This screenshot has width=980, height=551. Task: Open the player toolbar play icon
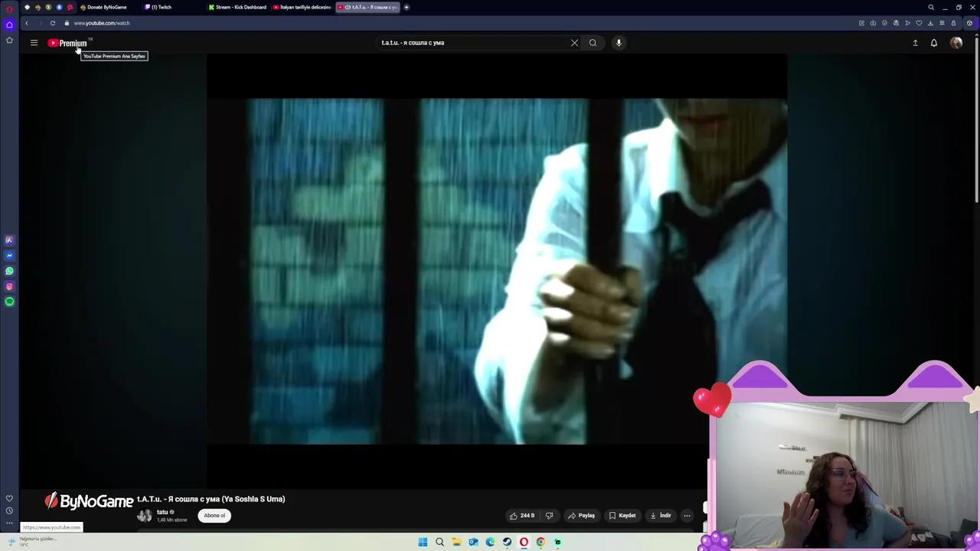coord(907,23)
